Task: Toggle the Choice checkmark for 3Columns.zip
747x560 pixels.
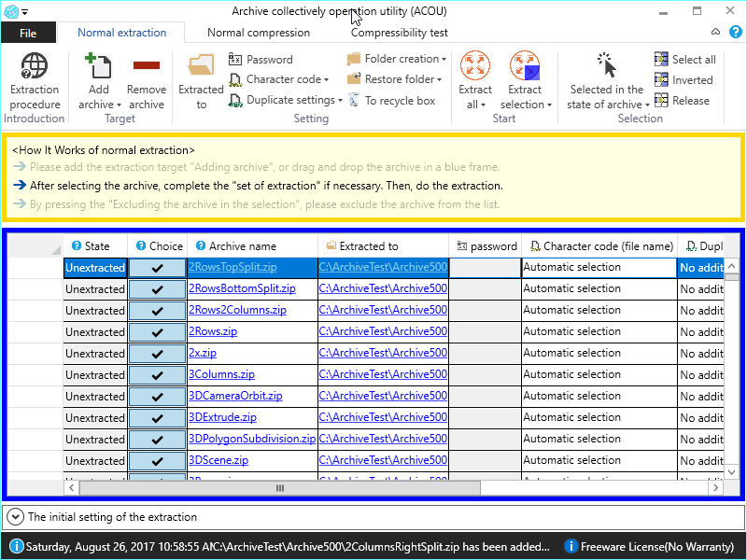Action: click(x=157, y=375)
